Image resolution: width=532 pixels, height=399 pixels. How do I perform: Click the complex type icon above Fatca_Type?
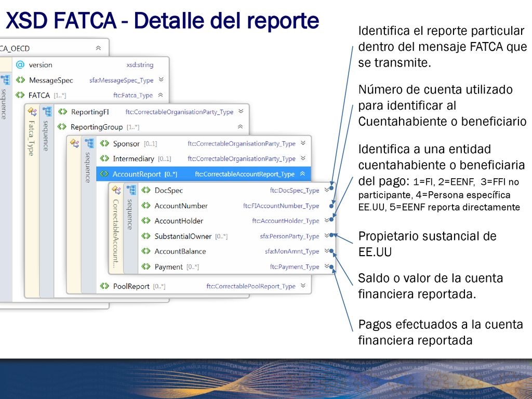click(x=32, y=112)
